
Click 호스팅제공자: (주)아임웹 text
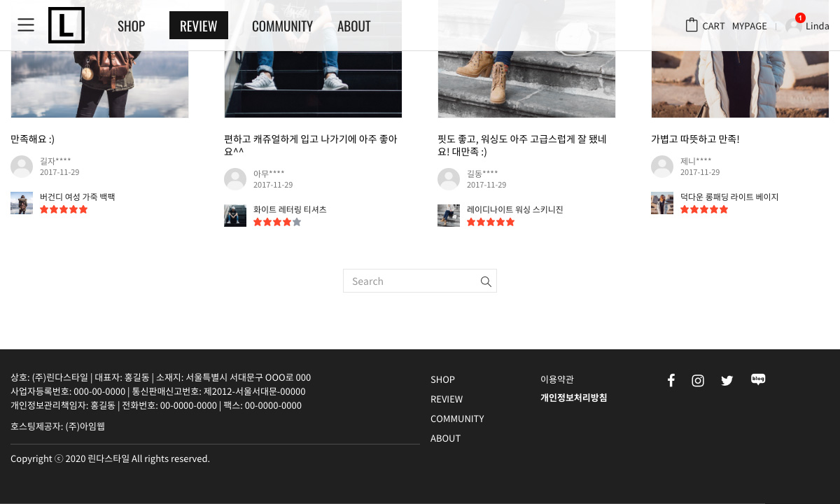click(57, 426)
